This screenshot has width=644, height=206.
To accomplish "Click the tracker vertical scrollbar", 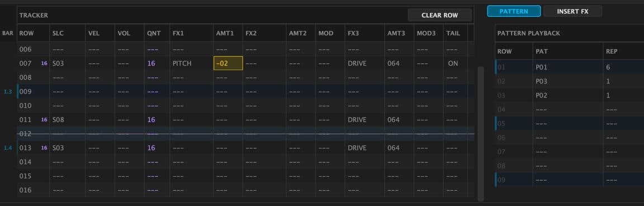I will tap(480, 134).
